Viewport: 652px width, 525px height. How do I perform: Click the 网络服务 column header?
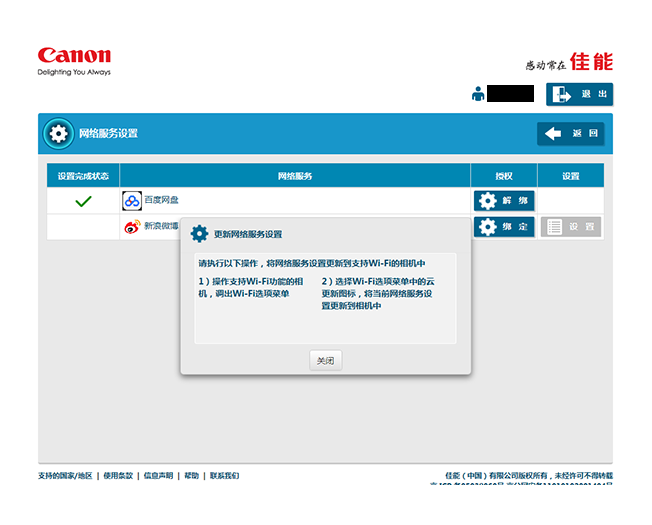coord(295,176)
